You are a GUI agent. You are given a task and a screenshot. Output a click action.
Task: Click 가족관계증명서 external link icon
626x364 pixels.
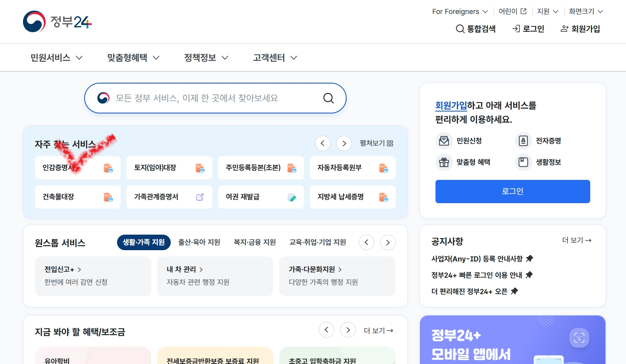click(200, 197)
